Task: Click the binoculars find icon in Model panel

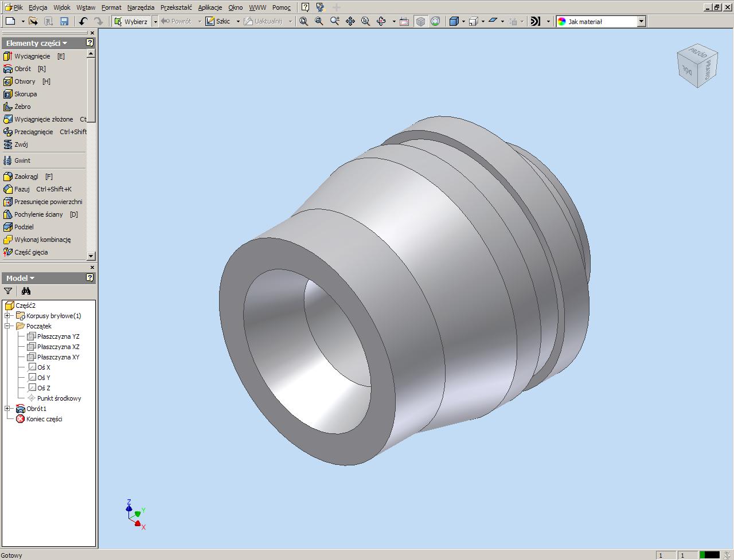Action: [x=26, y=291]
